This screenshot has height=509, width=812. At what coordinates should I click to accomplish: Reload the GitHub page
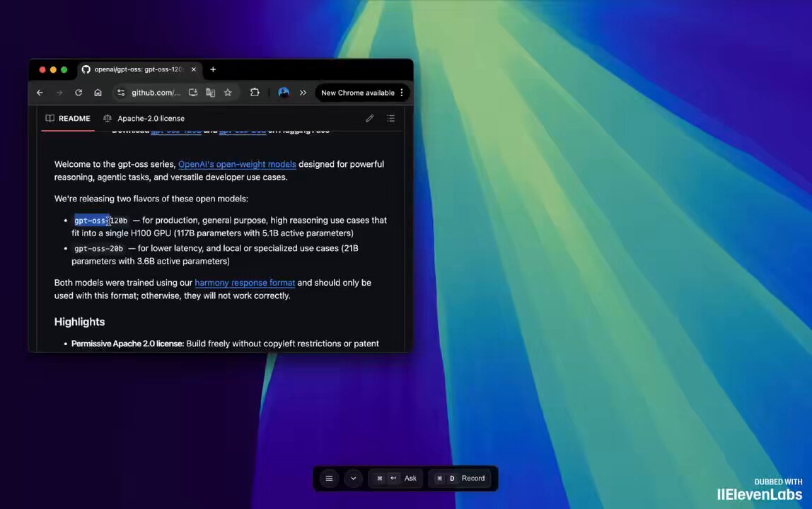pos(79,93)
